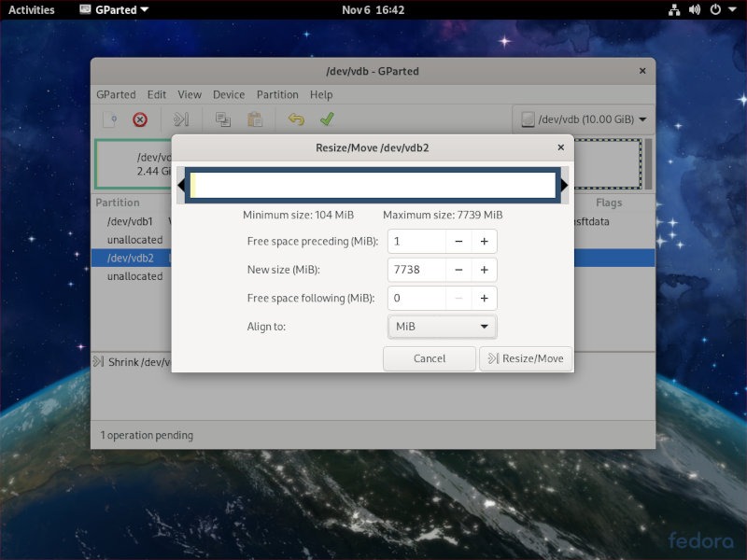Click the red Delete partition icon
The width and height of the screenshot is (747, 560).
[x=140, y=119]
